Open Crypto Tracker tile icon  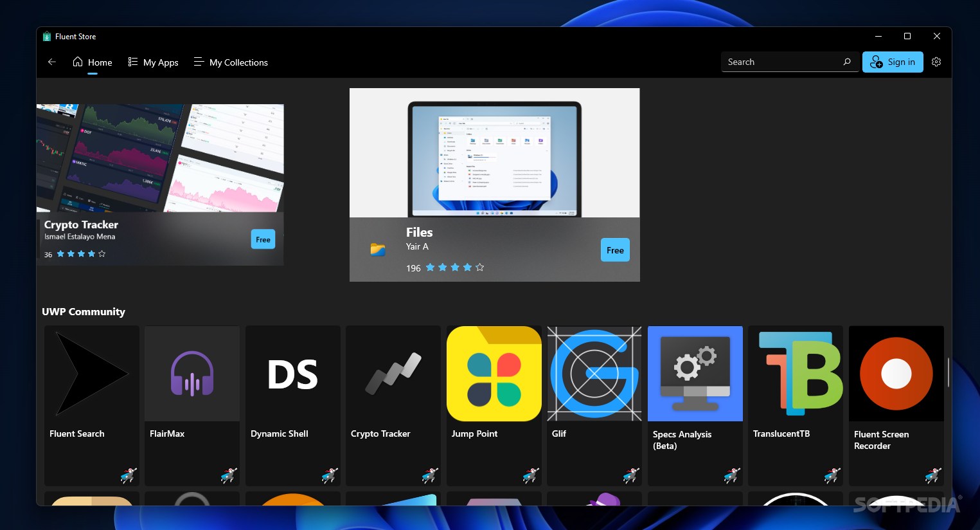(x=393, y=374)
